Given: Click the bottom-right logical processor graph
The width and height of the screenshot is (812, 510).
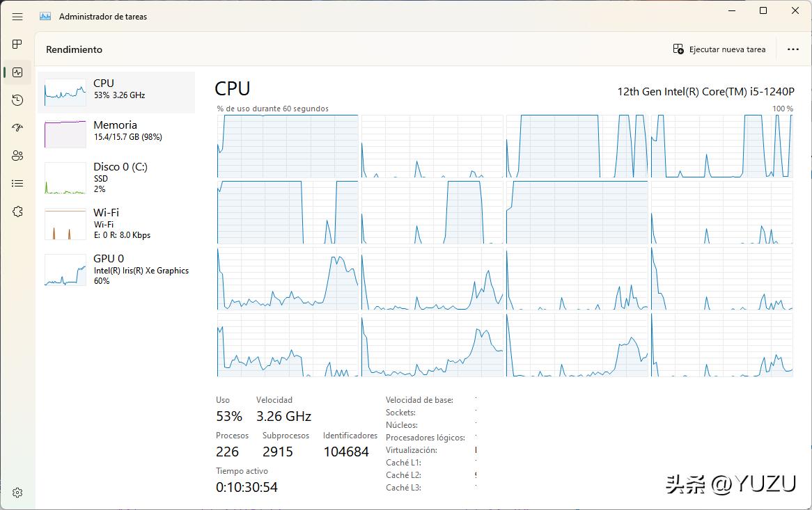Looking at the screenshot, I should (x=721, y=345).
